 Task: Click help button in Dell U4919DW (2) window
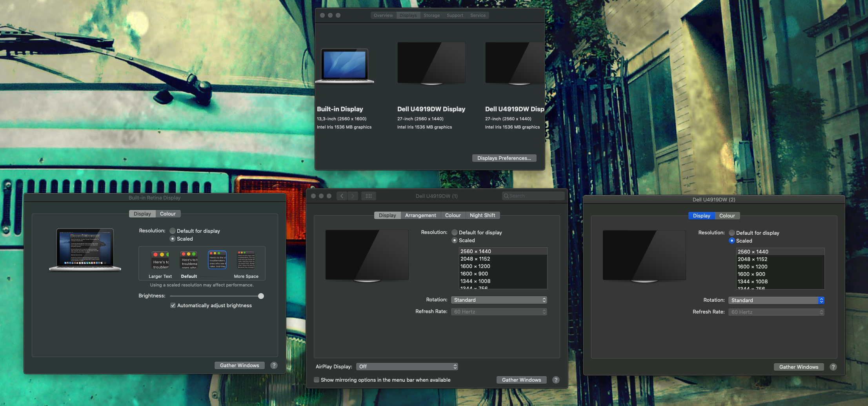(833, 367)
